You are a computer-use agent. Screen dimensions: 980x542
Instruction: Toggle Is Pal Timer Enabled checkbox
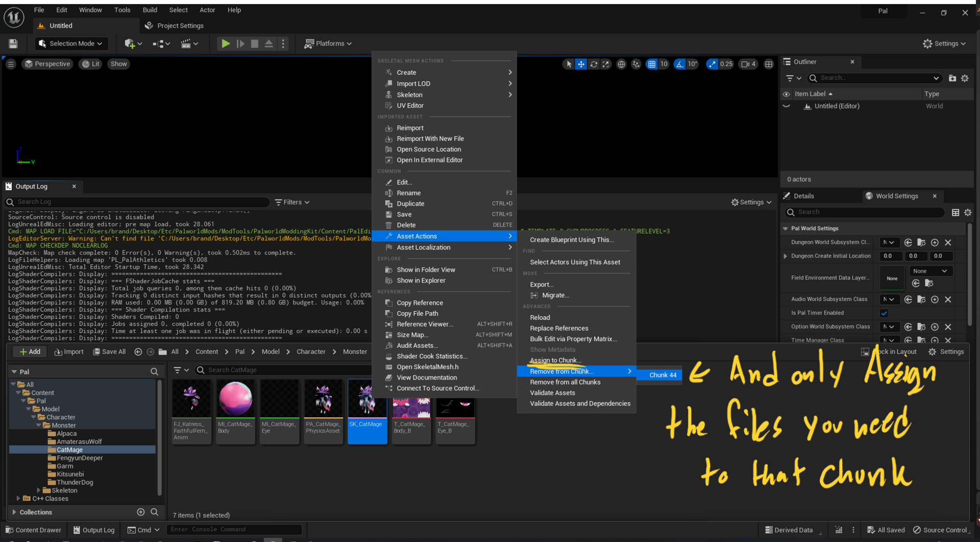(884, 313)
